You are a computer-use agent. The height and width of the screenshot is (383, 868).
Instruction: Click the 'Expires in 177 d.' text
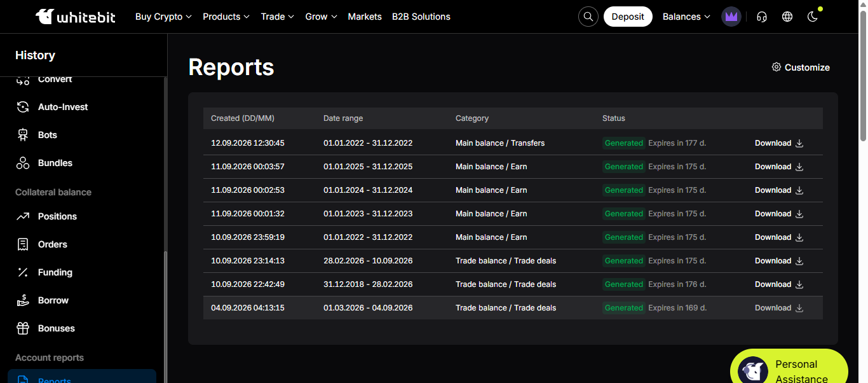click(x=677, y=143)
